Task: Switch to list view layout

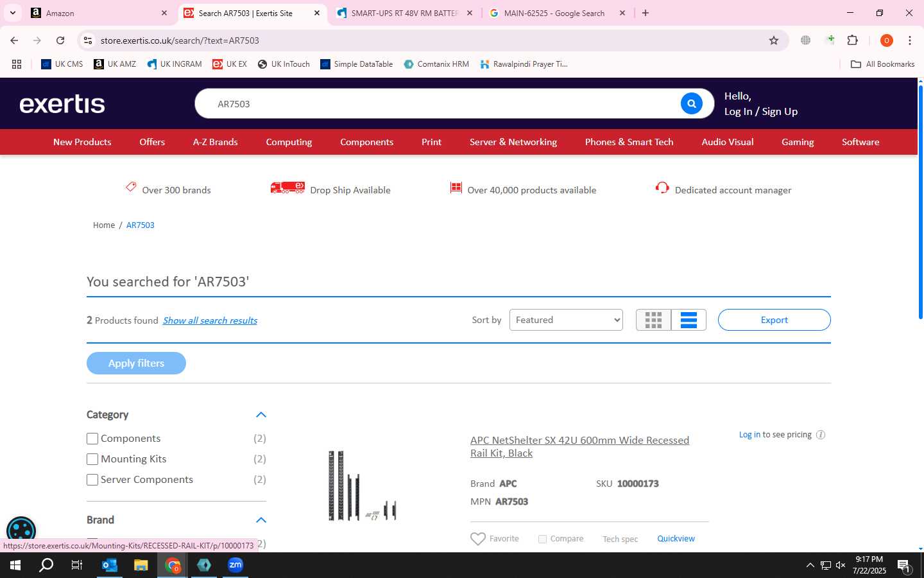Action: (x=689, y=320)
